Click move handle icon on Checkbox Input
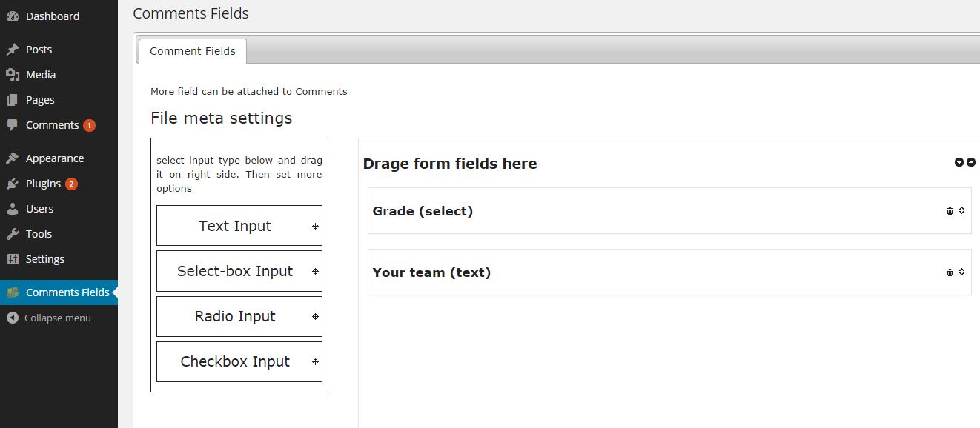Viewport: 980px width, 428px height. [x=315, y=362]
